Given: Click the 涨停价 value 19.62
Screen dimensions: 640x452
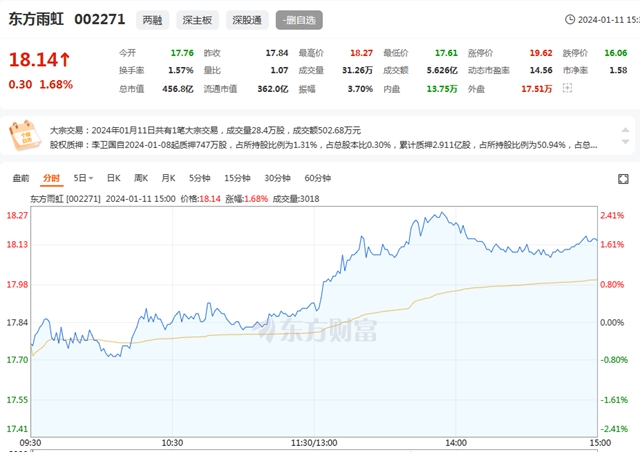Looking at the screenshot, I should pos(541,53).
